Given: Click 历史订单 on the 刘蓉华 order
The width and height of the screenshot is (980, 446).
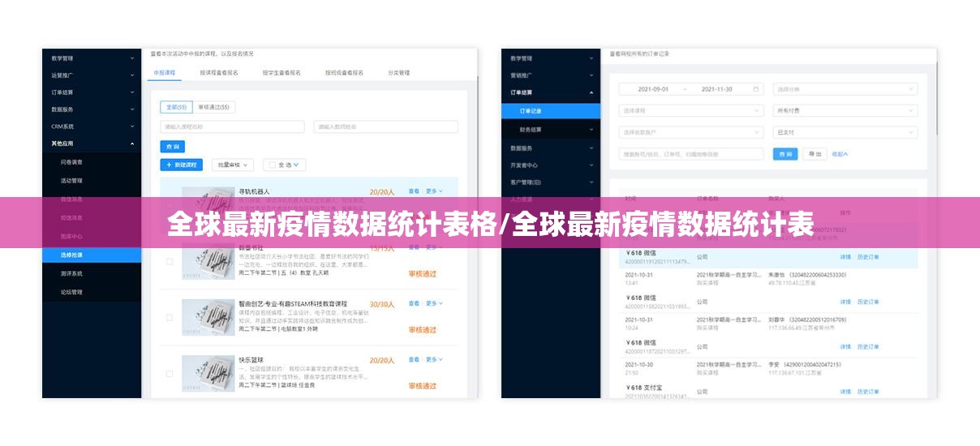Looking at the screenshot, I should point(868,346).
